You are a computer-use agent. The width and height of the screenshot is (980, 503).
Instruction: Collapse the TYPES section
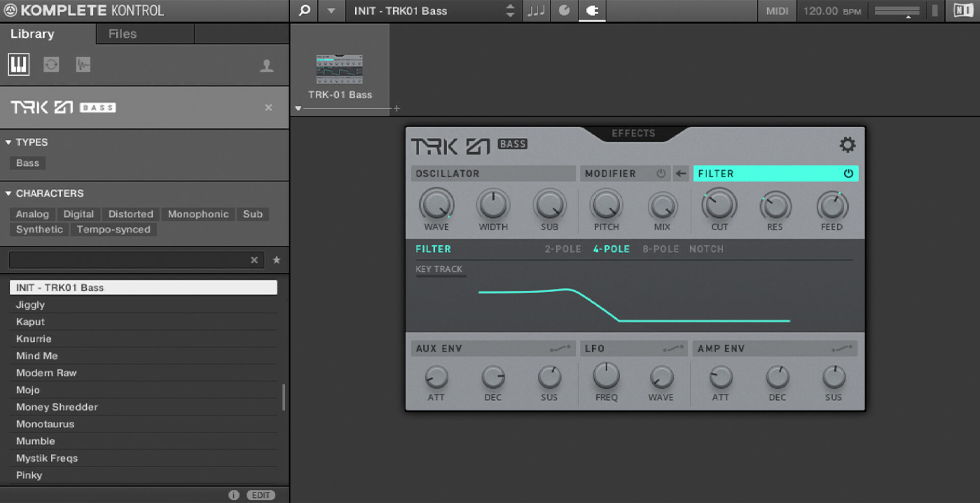[x=7, y=142]
